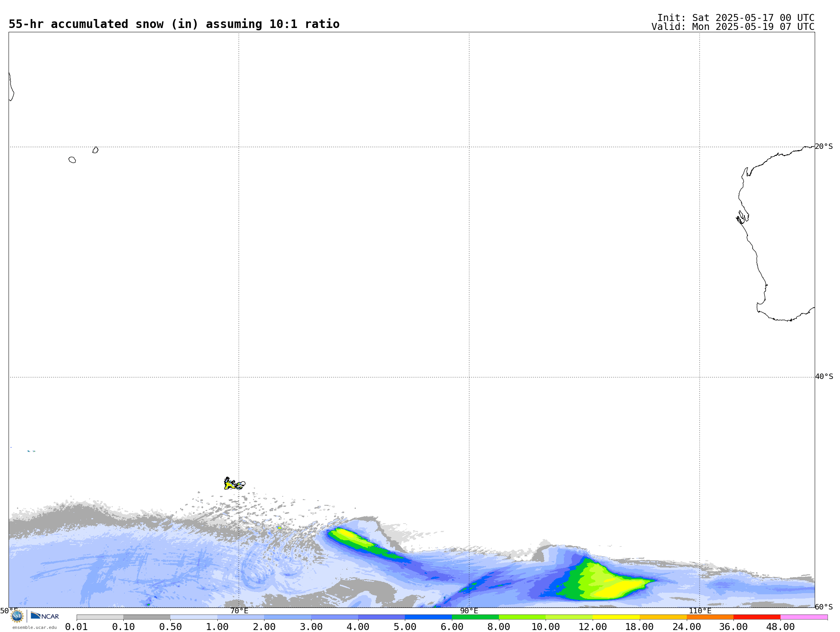The width and height of the screenshot is (840, 632).
Task: Select the dark gray 0.10 color swatch
Action: click(x=147, y=617)
